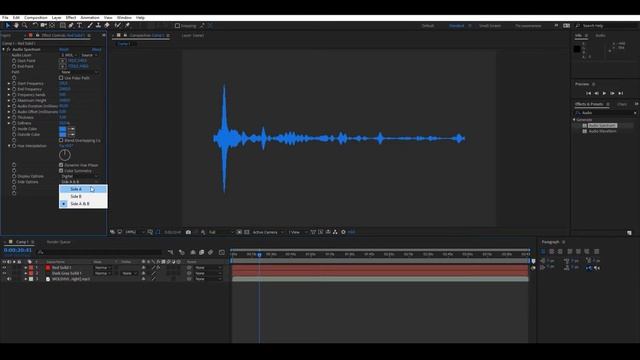Switch to the Render Queue tab
The image size is (640, 360).
(58, 242)
